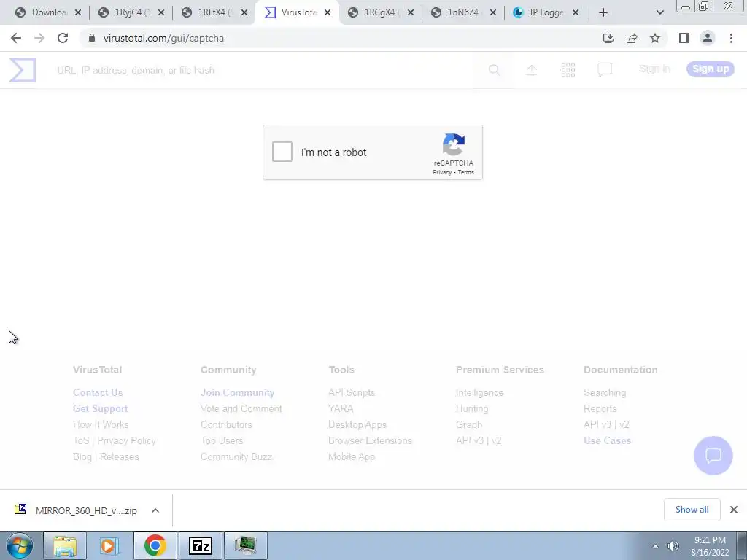Open the Use Cases footer link
This screenshot has height=560, width=747.
point(607,440)
